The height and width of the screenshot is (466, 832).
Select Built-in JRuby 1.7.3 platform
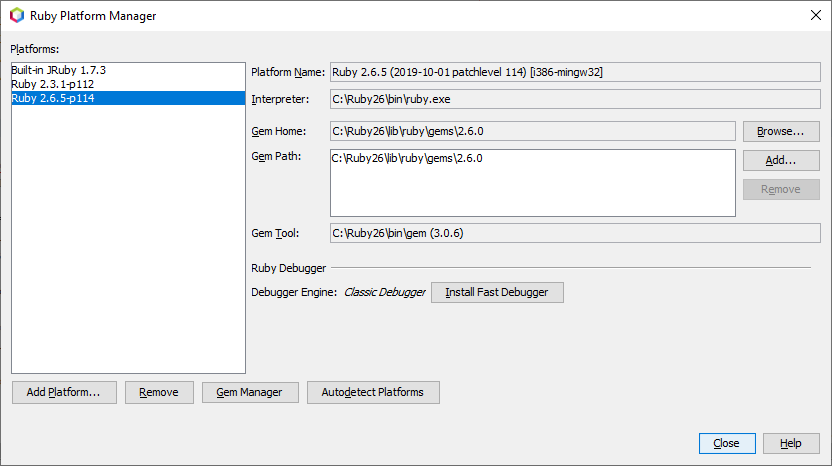[x=128, y=70]
